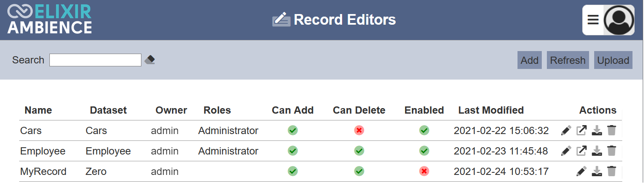
Task: Click the Add button
Action: (x=529, y=60)
